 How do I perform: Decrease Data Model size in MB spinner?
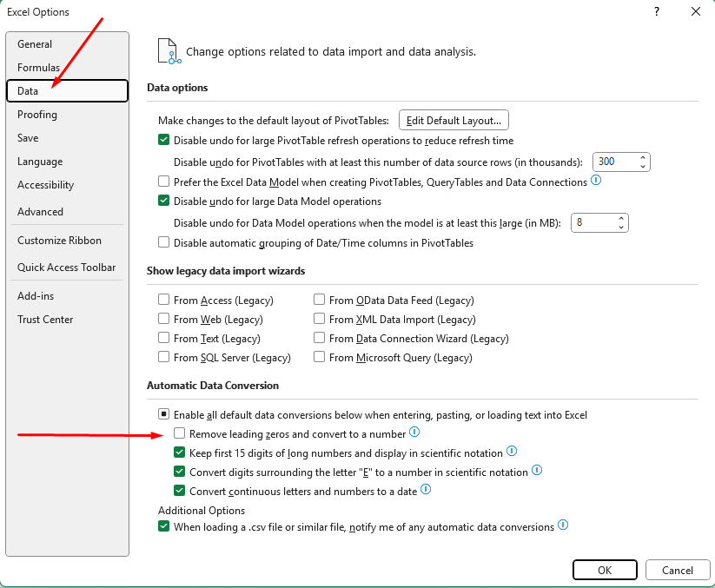point(621,228)
